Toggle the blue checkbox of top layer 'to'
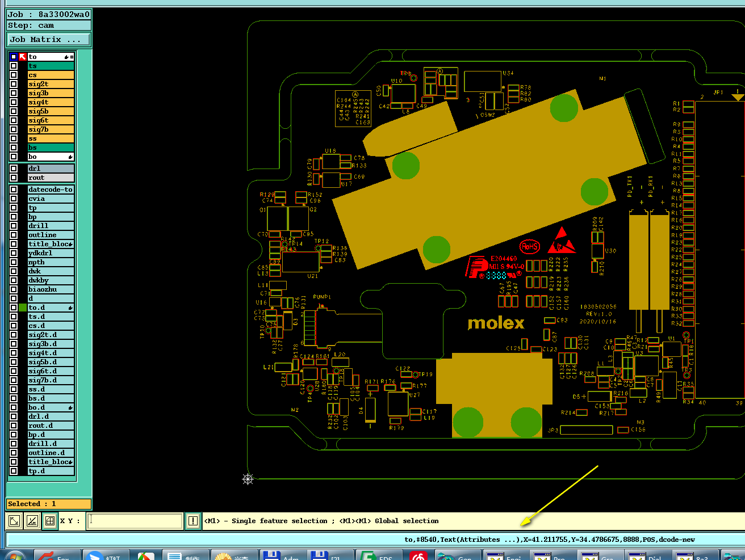Viewport: 745px width, 560px height. [x=14, y=57]
